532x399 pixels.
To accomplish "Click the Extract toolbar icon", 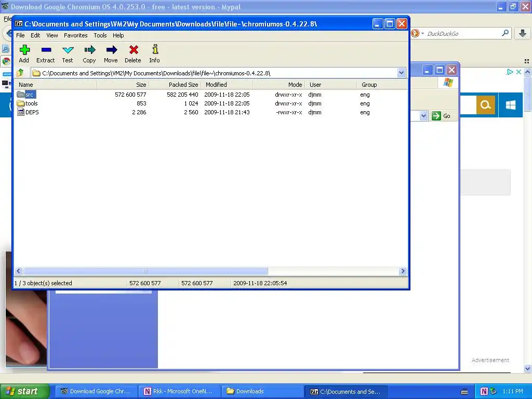I will coord(46,50).
